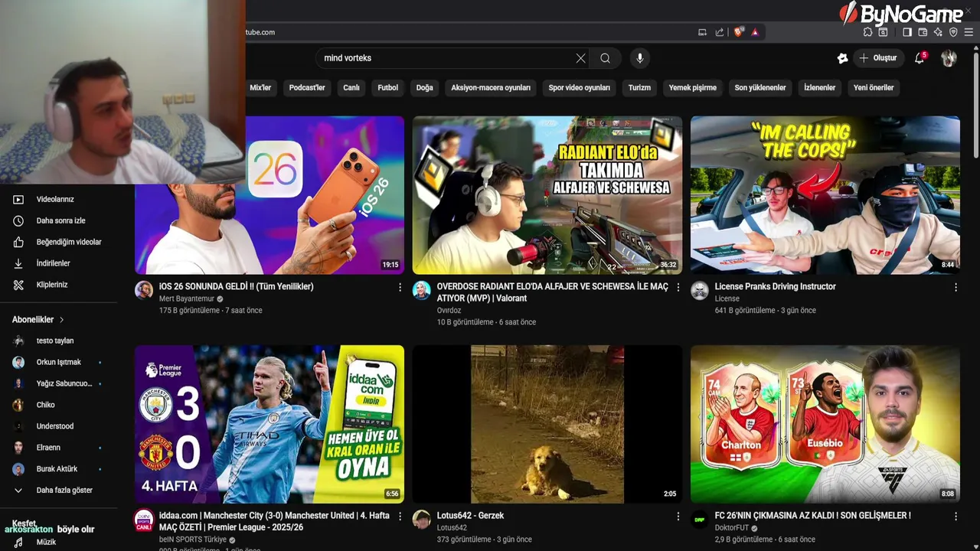Open options for Lotus642 - Gerzek video
Image resolution: width=980 pixels, height=551 pixels.
678,517
